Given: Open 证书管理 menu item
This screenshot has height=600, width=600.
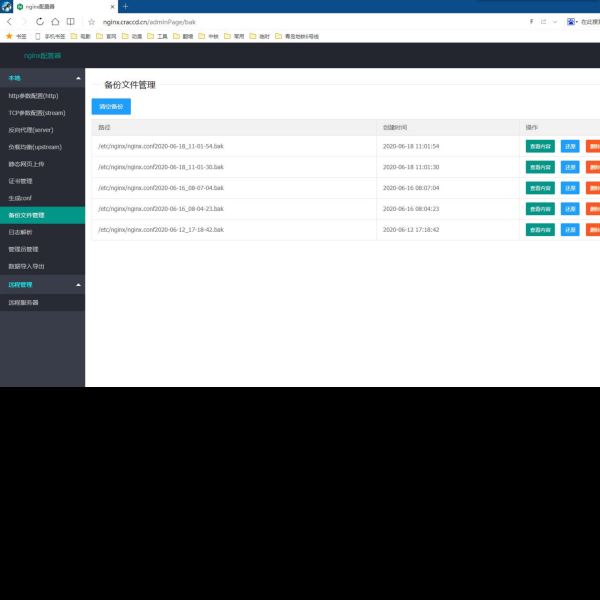Looking at the screenshot, I should pos(42,181).
